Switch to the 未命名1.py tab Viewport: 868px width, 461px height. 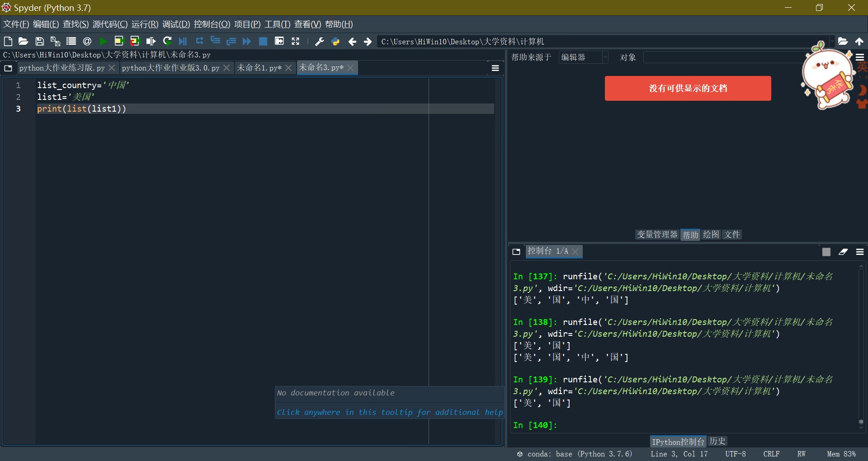click(259, 68)
